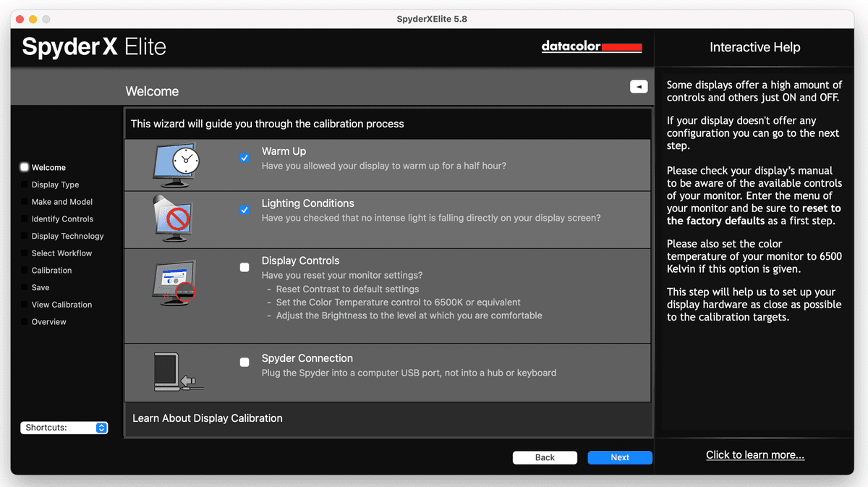
Task: Enable the Display Controls checkbox
Action: (x=244, y=267)
